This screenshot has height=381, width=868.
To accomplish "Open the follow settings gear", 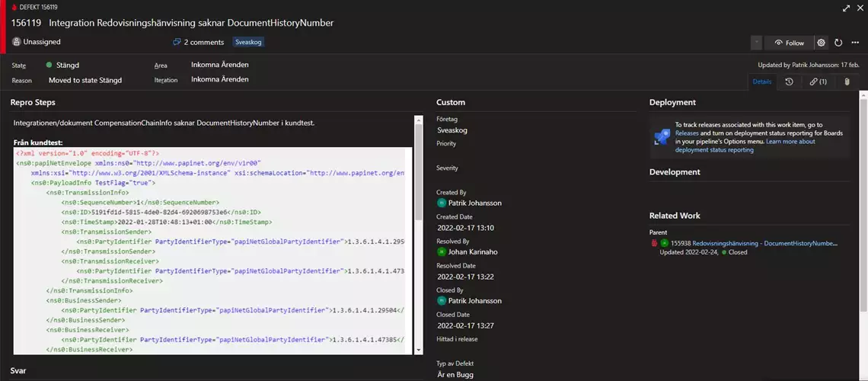I will (x=822, y=43).
